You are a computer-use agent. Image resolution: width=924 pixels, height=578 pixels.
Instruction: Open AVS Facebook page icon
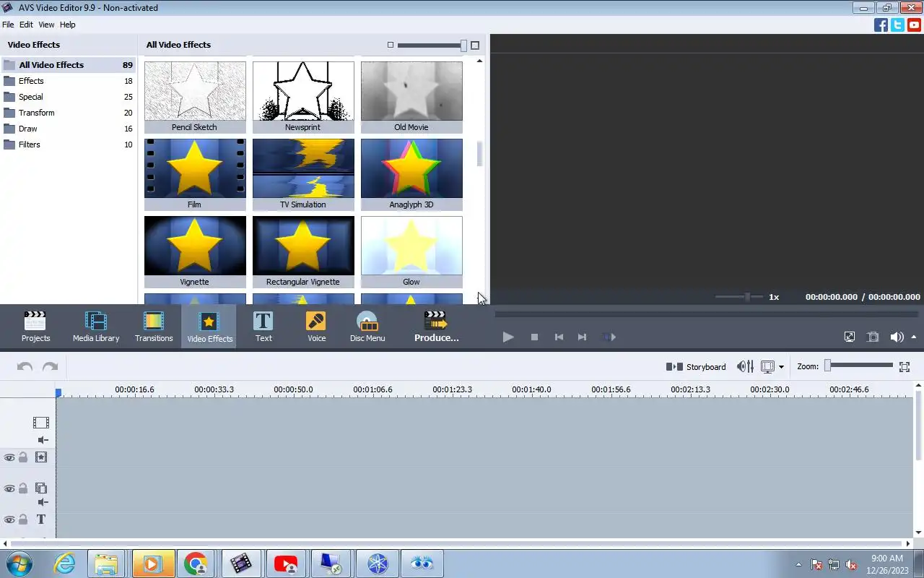(x=881, y=25)
